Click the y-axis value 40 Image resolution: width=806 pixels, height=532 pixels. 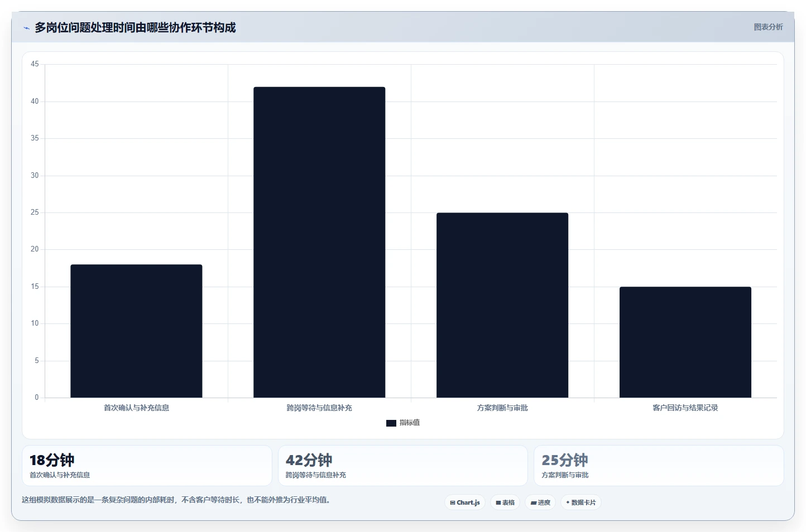(35, 101)
